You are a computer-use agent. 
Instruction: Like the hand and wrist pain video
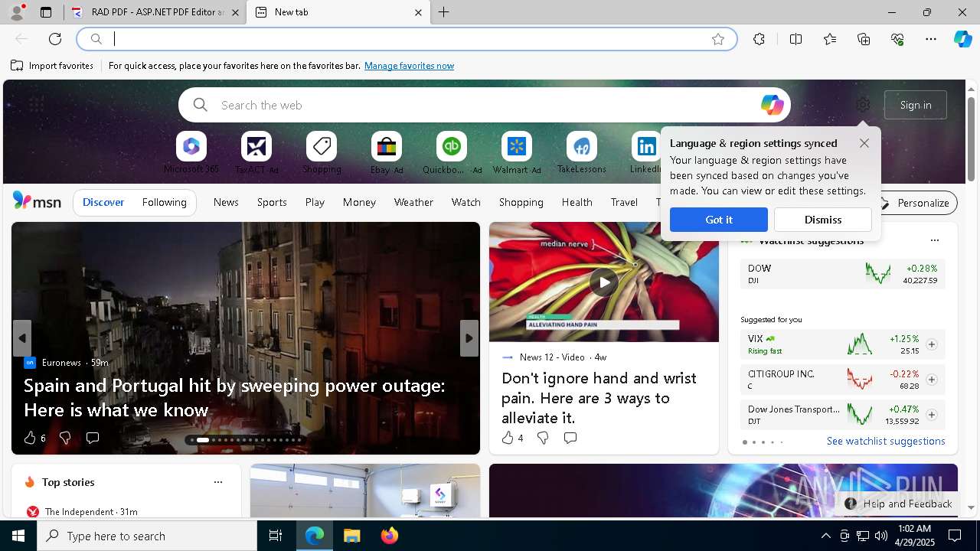(508, 438)
